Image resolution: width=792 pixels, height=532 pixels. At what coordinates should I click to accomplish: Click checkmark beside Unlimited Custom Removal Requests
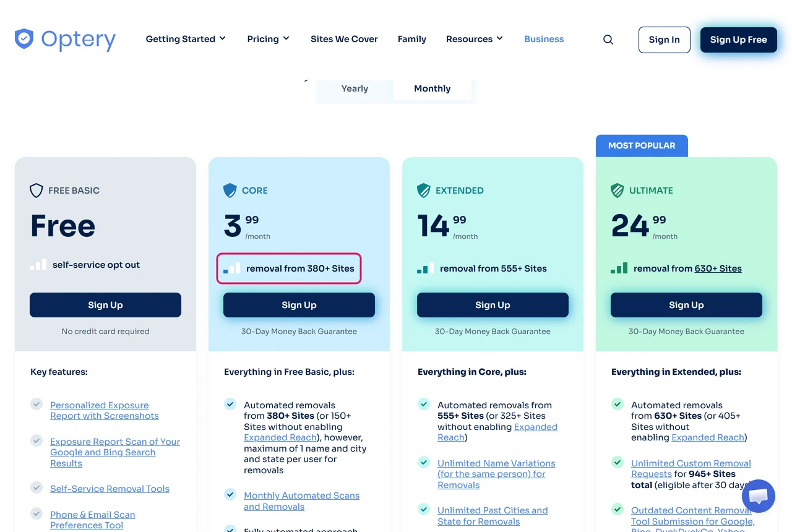pos(618,462)
